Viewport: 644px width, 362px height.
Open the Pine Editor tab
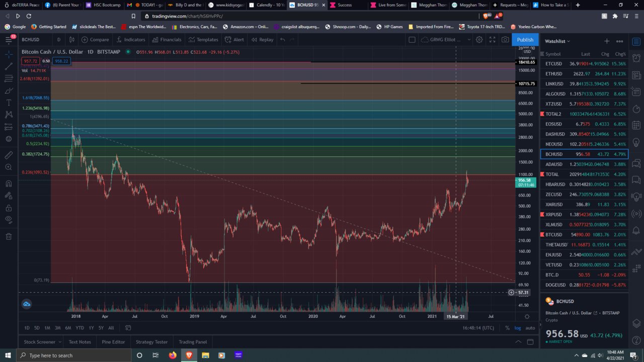click(113, 342)
